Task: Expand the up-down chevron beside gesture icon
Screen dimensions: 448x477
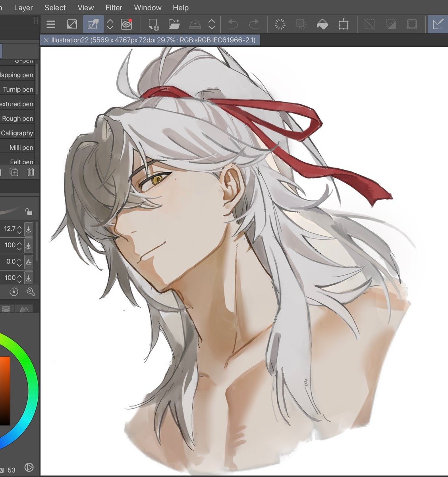Action: click(x=110, y=25)
